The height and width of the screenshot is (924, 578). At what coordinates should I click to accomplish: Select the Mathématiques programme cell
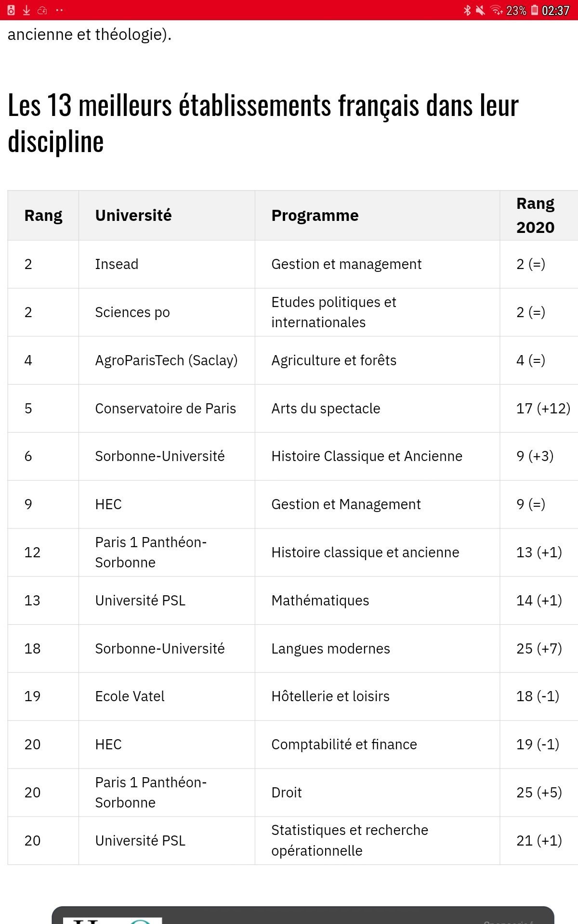click(x=320, y=601)
